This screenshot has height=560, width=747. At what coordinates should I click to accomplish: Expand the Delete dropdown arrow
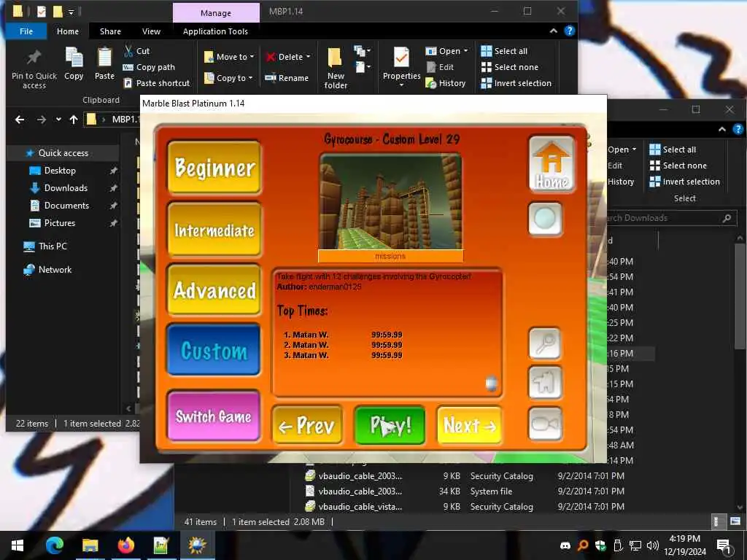[309, 57]
